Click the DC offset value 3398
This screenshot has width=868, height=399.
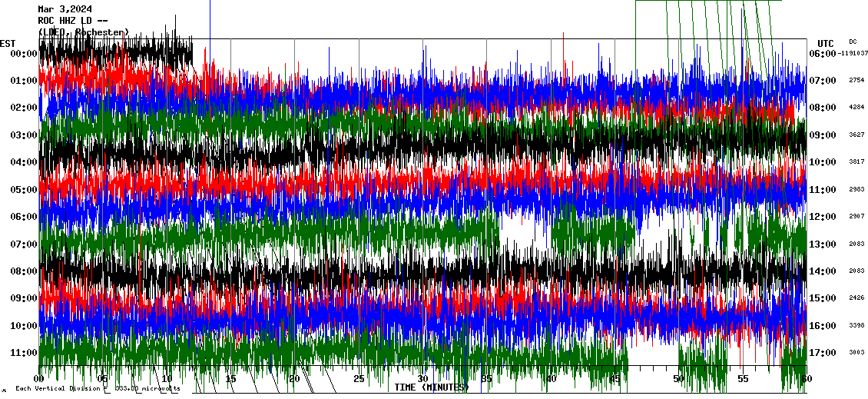(856, 325)
